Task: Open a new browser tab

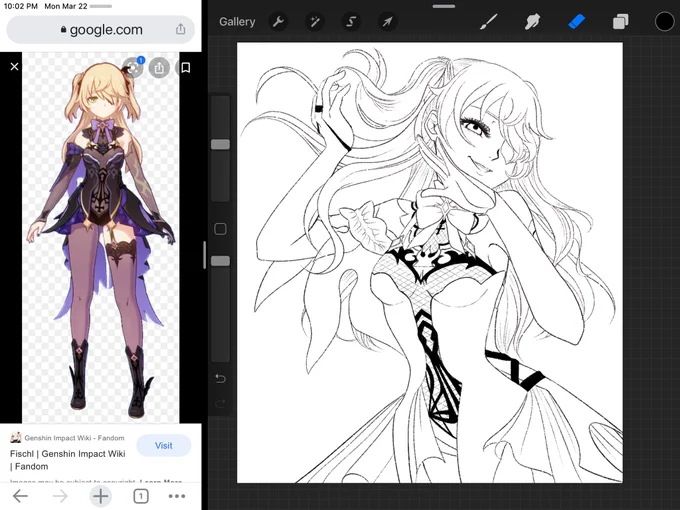Action: click(101, 496)
